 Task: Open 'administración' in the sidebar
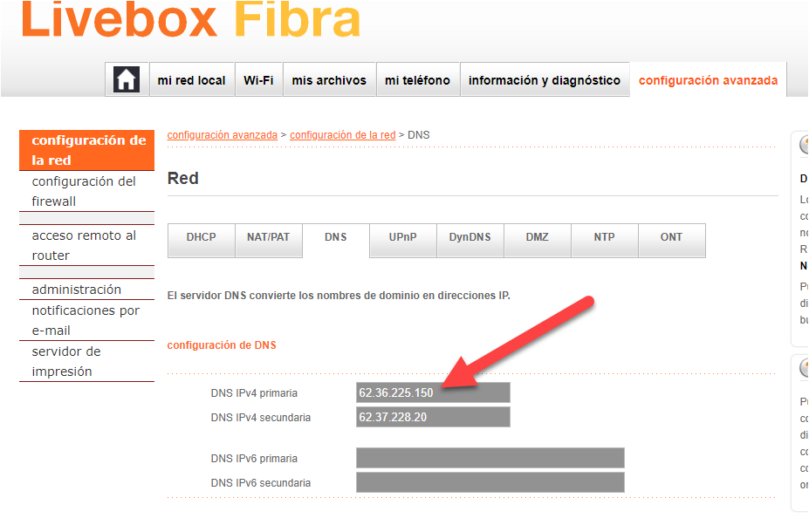[86, 290]
